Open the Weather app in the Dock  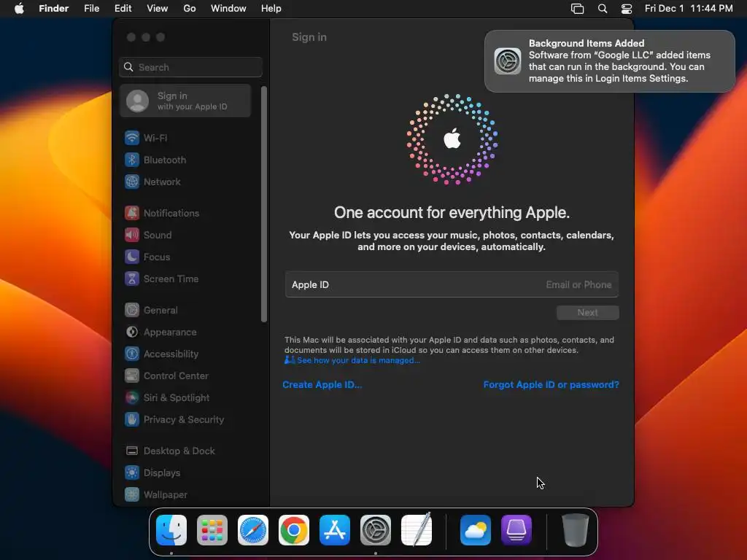(x=476, y=530)
